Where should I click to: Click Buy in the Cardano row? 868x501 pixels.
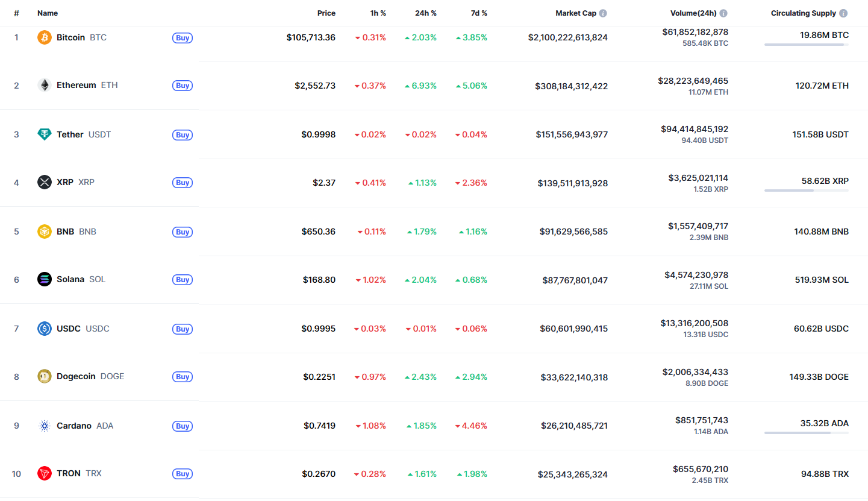coord(183,426)
